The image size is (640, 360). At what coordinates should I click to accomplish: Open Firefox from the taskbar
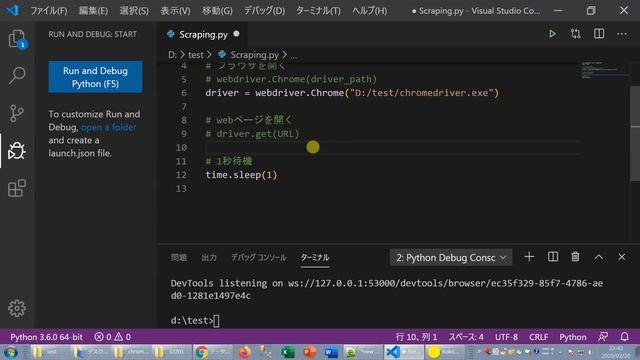click(x=244, y=352)
